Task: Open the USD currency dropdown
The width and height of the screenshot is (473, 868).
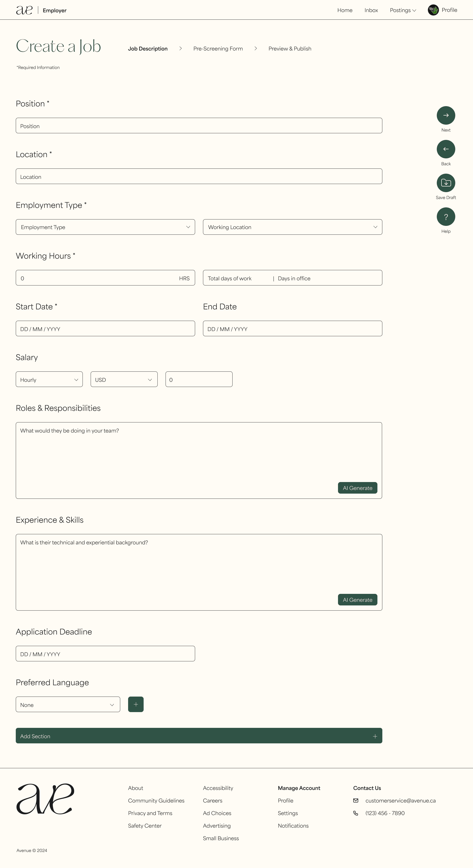Action: coord(124,379)
